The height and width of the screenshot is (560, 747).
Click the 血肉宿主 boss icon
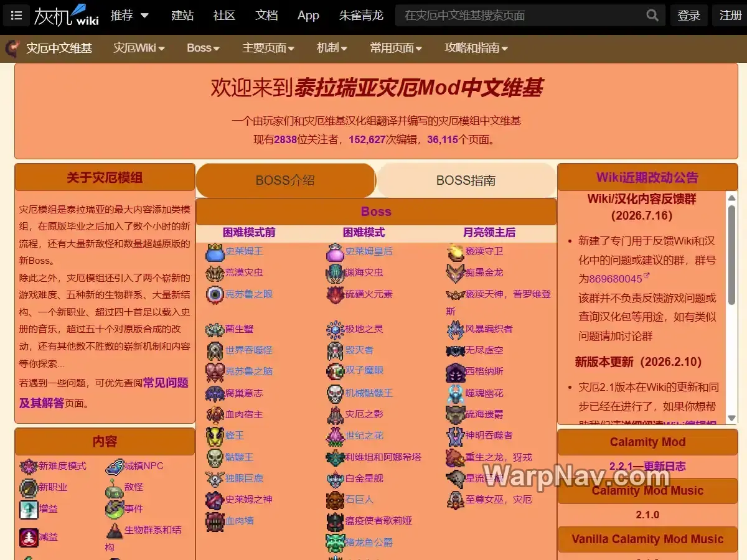(215, 414)
